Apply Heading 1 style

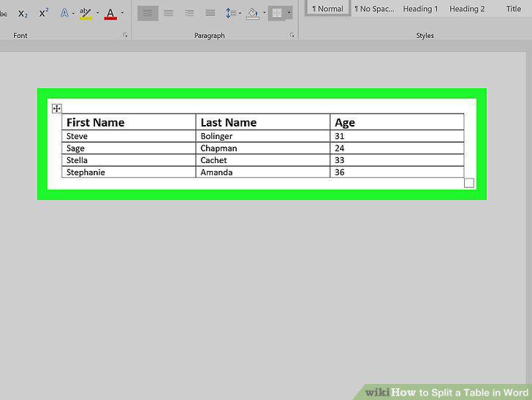click(x=420, y=9)
